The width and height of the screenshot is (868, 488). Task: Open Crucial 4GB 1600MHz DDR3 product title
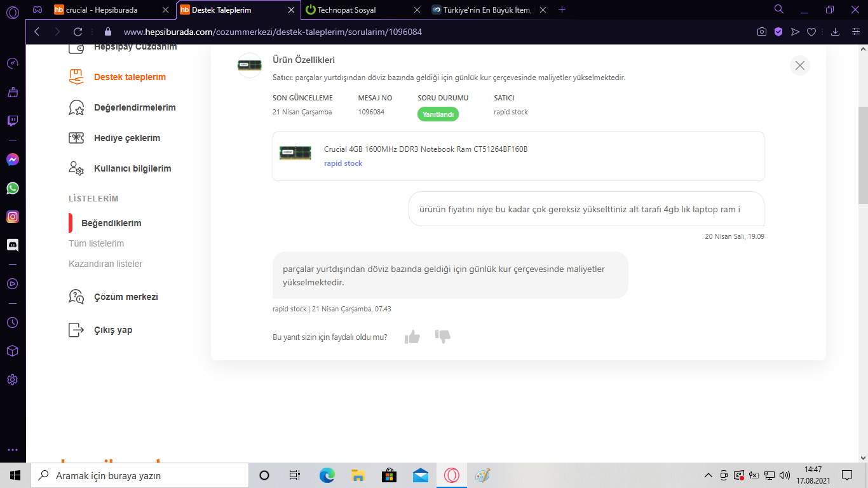click(x=426, y=149)
